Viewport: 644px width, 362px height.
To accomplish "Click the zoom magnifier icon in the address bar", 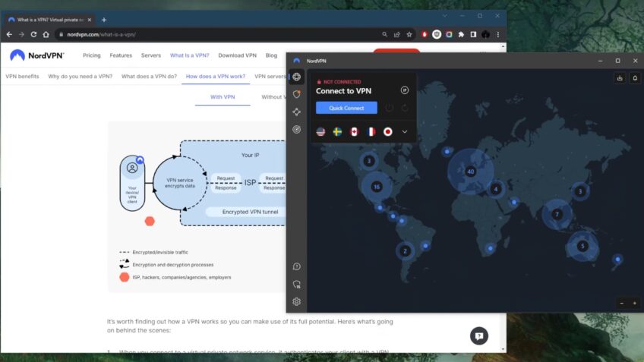I will point(384,34).
